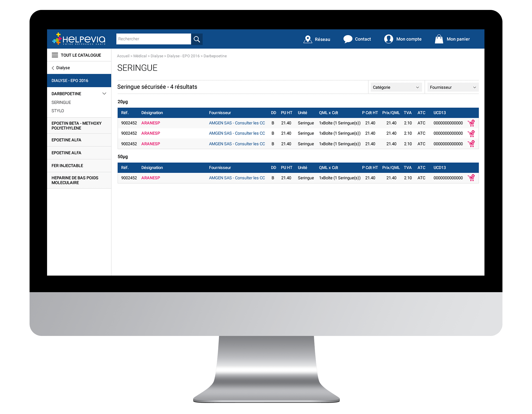Click Désignation header in 20µg table

point(152,113)
